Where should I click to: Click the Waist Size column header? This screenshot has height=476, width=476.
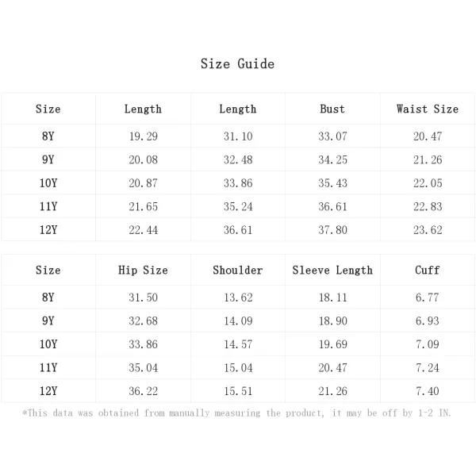point(428,109)
